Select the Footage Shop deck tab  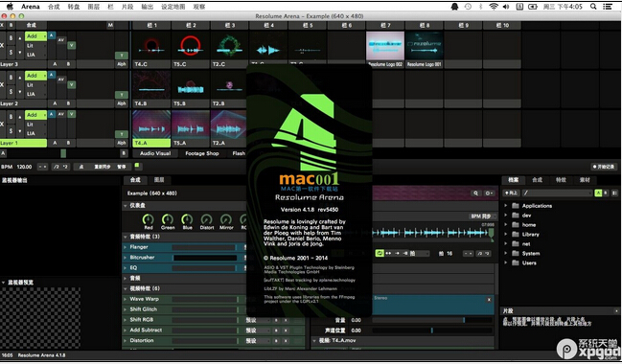202,153
